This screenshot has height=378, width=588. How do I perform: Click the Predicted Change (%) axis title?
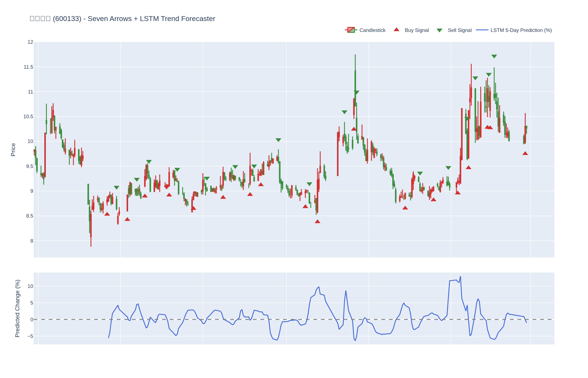point(17,308)
